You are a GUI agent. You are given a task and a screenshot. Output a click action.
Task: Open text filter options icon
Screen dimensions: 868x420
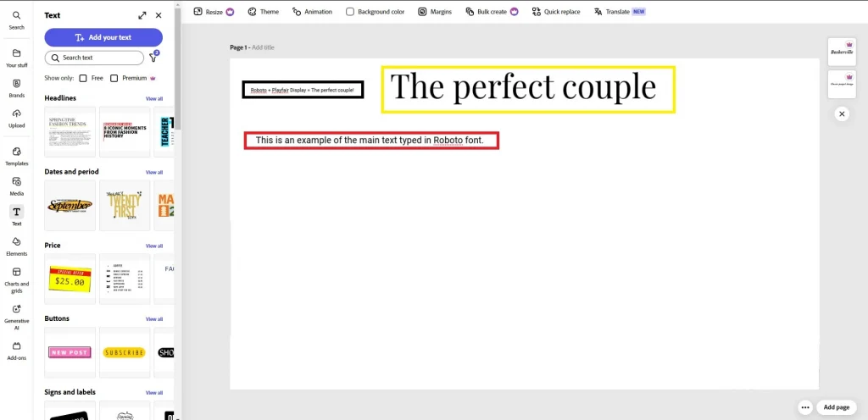tap(154, 57)
